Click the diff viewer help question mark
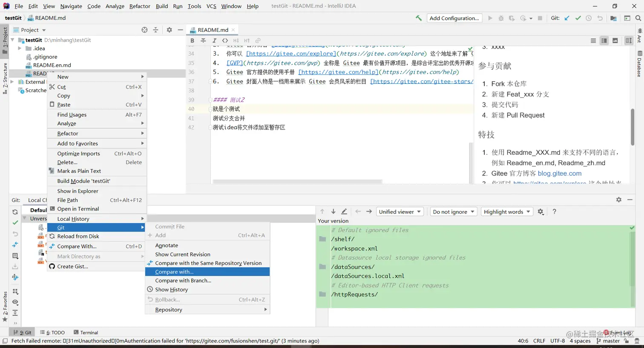644x348 pixels. click(x=554, y=211)
